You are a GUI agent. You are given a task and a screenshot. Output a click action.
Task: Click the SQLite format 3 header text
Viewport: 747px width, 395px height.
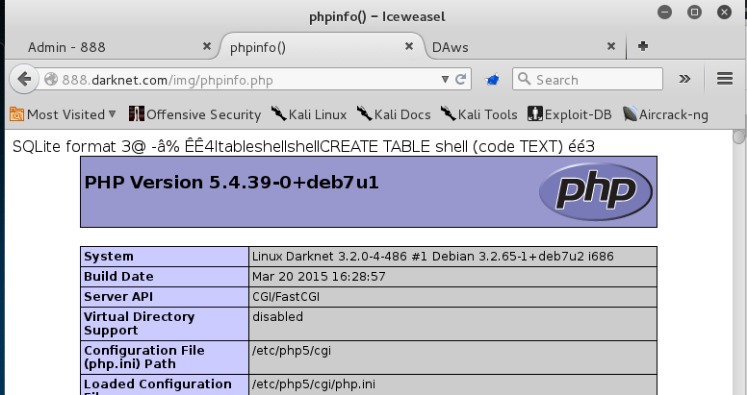(x=303, y=146)
